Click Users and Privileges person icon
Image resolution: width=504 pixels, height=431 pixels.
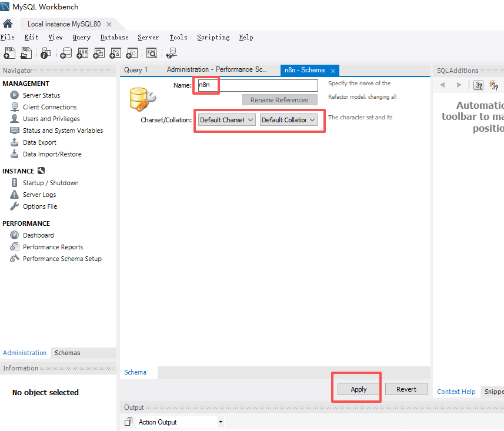tap(14, 119)
